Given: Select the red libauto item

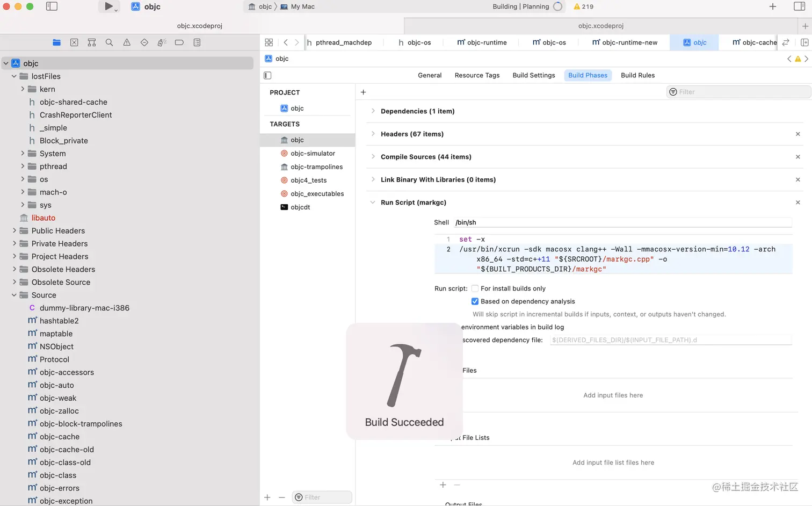Looking at the screenshot, I should click(x=43, y=218).
